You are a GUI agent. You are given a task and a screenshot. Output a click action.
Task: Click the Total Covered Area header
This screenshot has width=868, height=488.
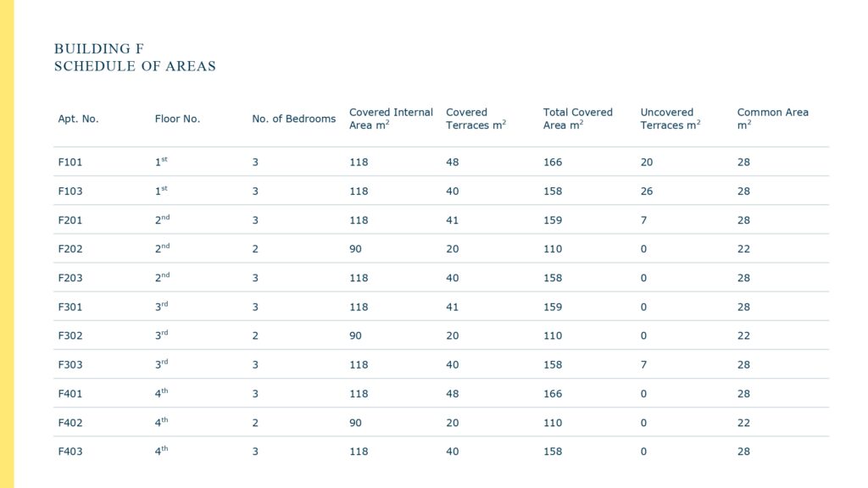[x=577, y=119]
